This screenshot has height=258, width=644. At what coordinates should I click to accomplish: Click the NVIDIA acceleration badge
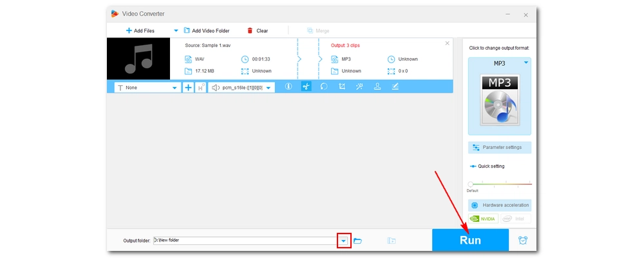[484, 219]
